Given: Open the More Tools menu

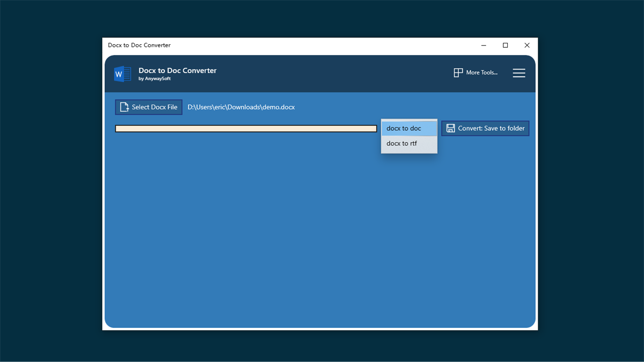Looking at the screenshot, I should pyautogui.click(x=476, y=73).
